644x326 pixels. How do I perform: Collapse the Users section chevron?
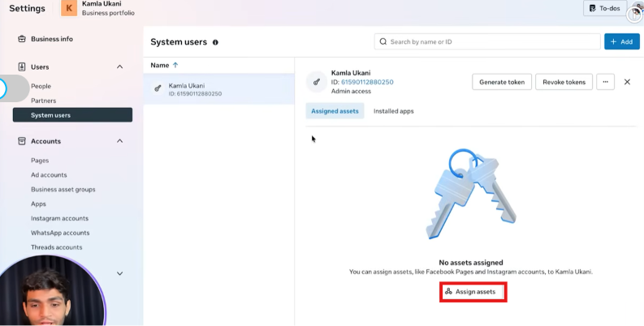coord(119,66)
